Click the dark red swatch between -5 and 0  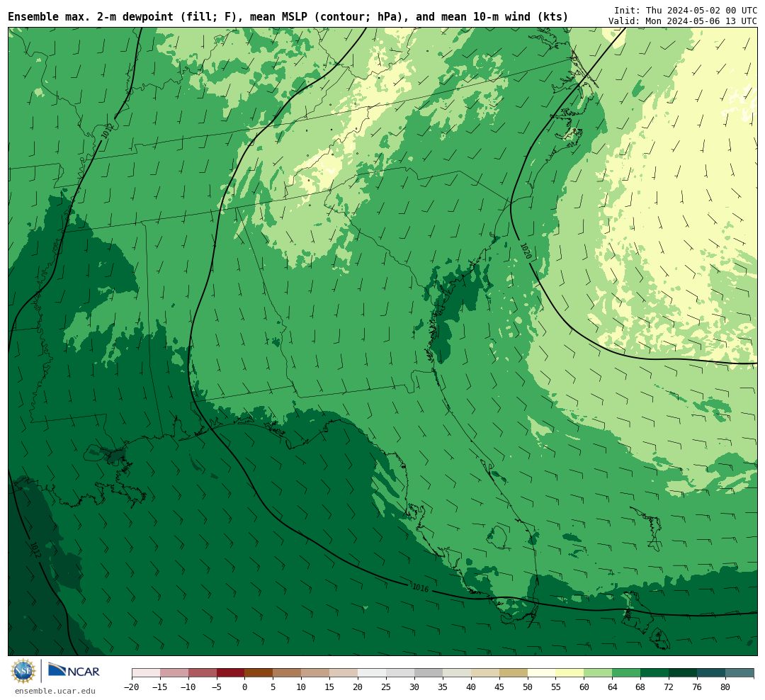pos(231,673)
